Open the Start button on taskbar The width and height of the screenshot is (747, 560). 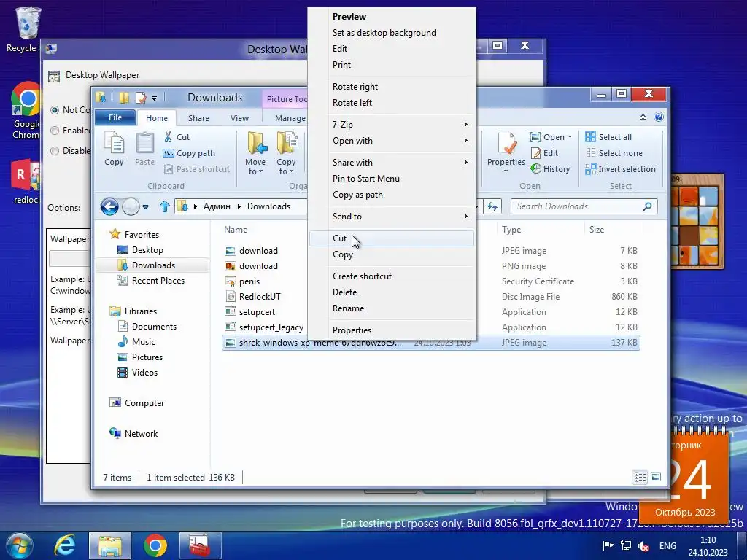point(20,545)
